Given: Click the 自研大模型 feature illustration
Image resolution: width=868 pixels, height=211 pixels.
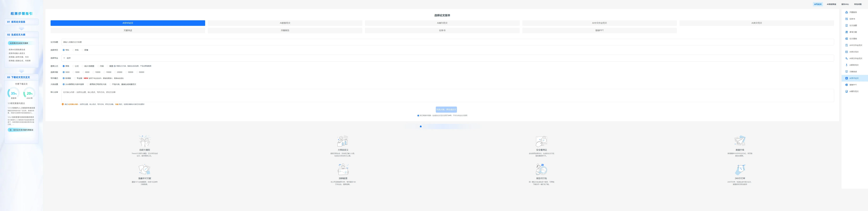Looking at the screenshot, I should [x=145, y=141].
